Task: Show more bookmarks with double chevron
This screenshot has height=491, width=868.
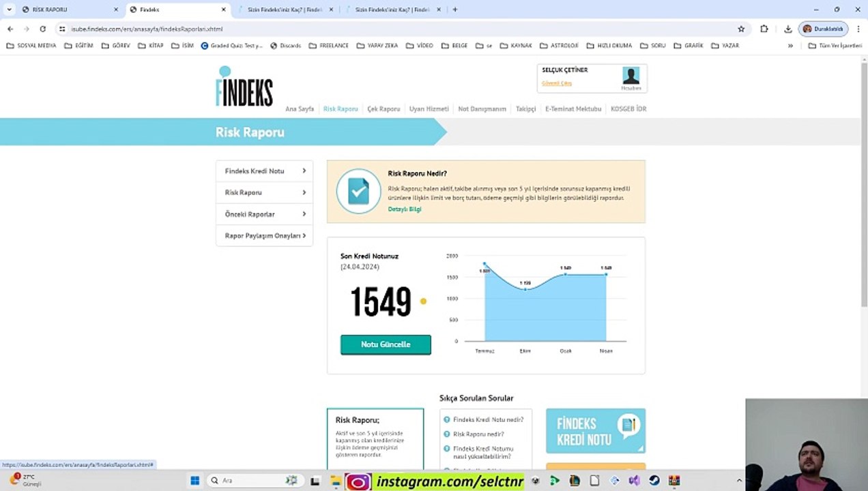Action: [790, 46]
